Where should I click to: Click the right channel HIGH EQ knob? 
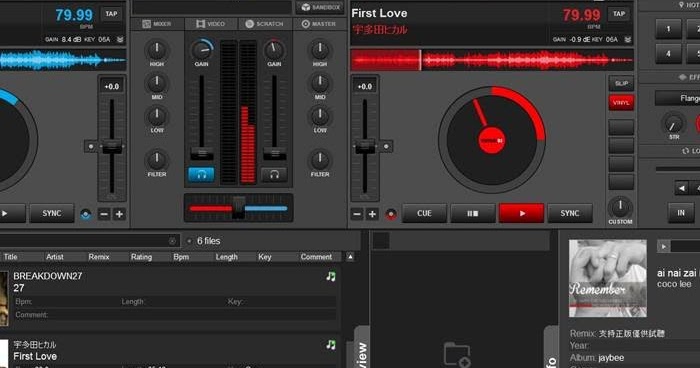coord(320,50)
